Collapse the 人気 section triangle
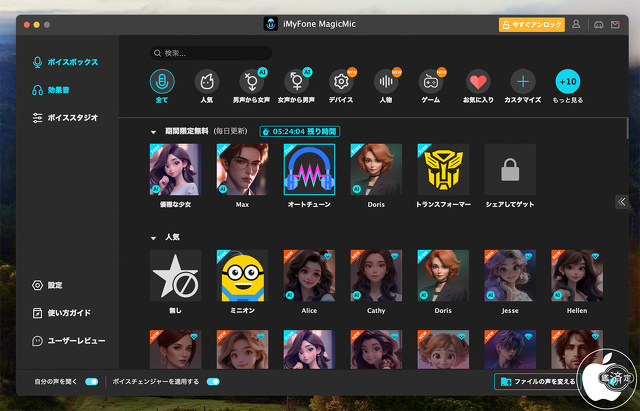 pos(153,238)
